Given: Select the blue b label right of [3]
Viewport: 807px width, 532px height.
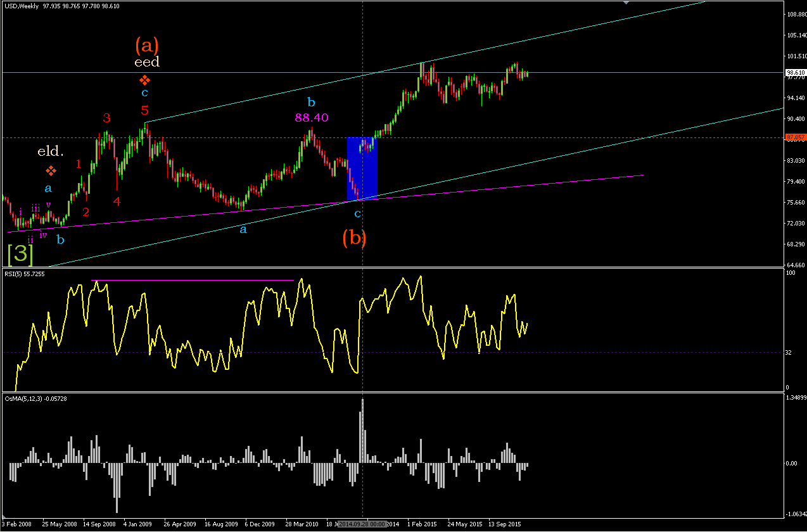Looking at the screenshot, I should [60, 239].
